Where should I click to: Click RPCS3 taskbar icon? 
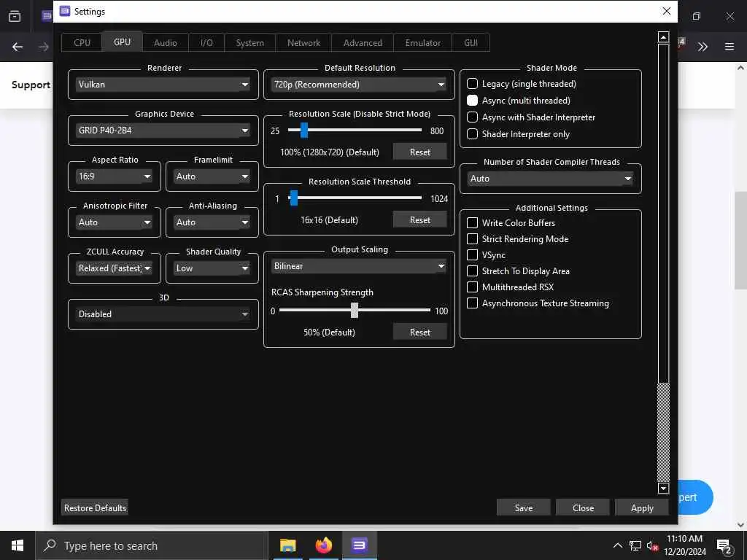tap(359, 545)
